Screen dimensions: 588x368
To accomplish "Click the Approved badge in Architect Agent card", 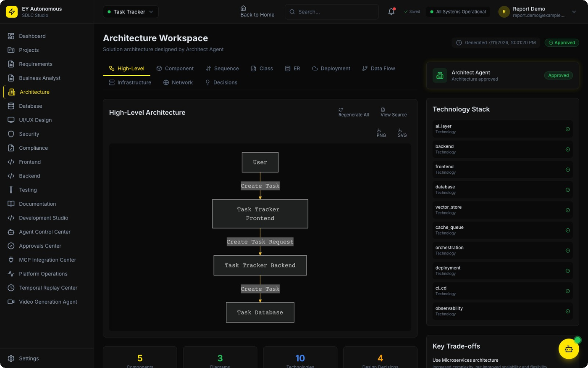I will click(x=559, y=75).
